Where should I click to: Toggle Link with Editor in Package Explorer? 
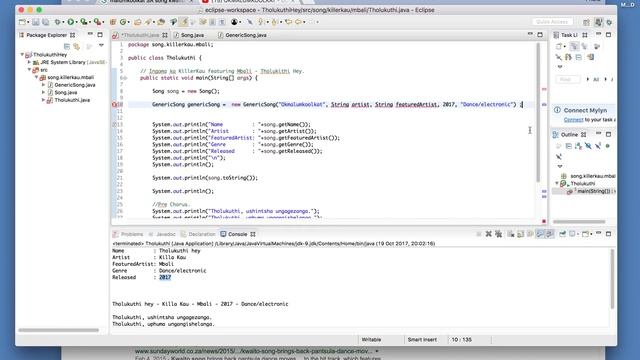tap(76, 47)
